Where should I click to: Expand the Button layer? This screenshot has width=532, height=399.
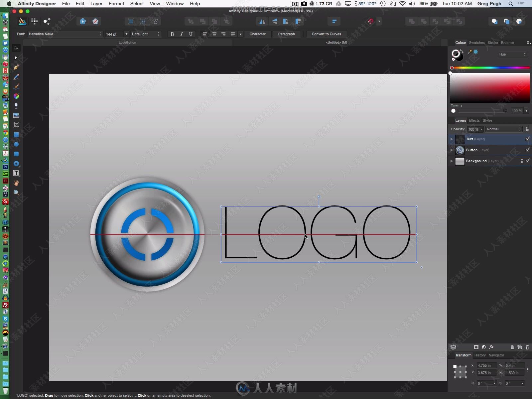452,150
